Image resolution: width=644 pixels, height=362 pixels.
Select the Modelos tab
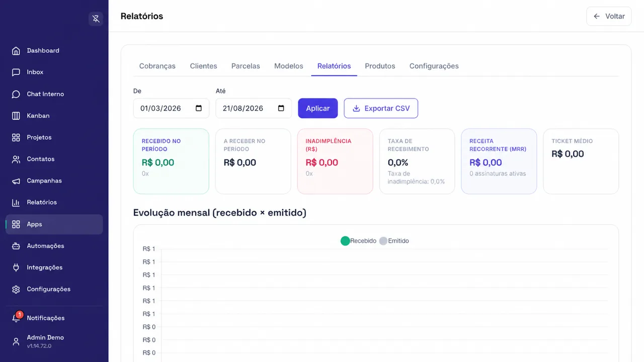[x=289, y=66]
